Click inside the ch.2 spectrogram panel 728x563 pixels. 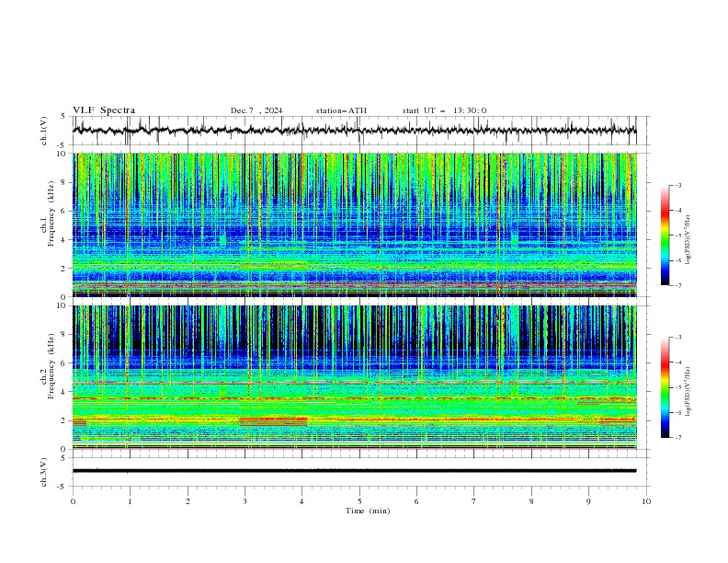(354, 377)
